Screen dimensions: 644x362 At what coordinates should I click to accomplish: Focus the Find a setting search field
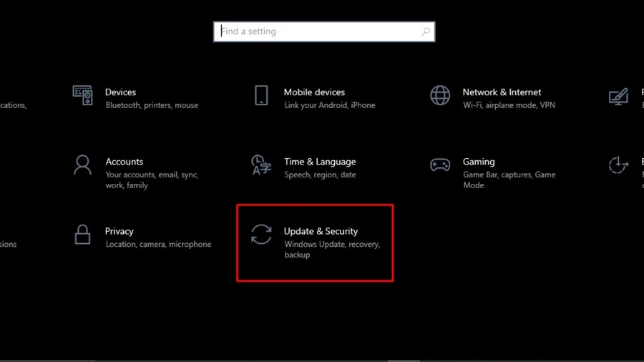point(324,31)
